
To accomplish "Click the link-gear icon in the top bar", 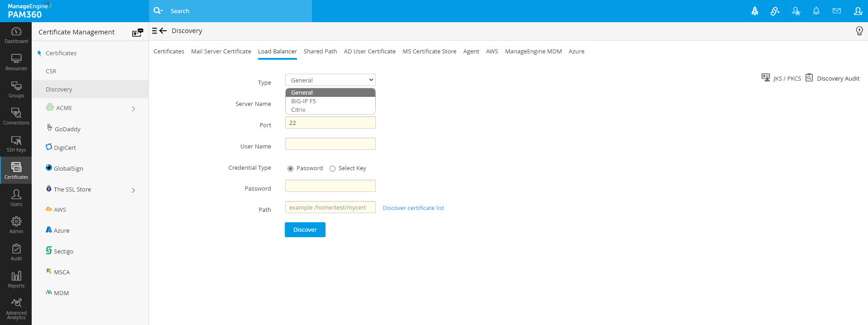I will click(775, 11).
